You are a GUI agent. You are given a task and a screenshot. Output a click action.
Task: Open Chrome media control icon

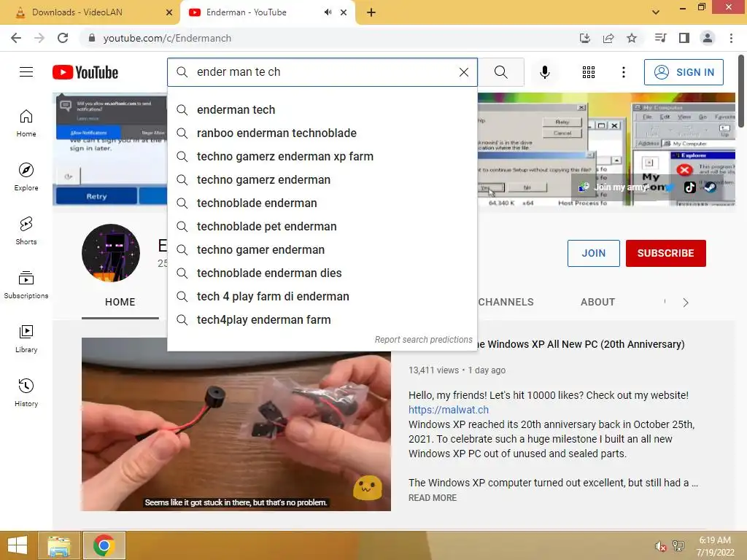point(660,38)
